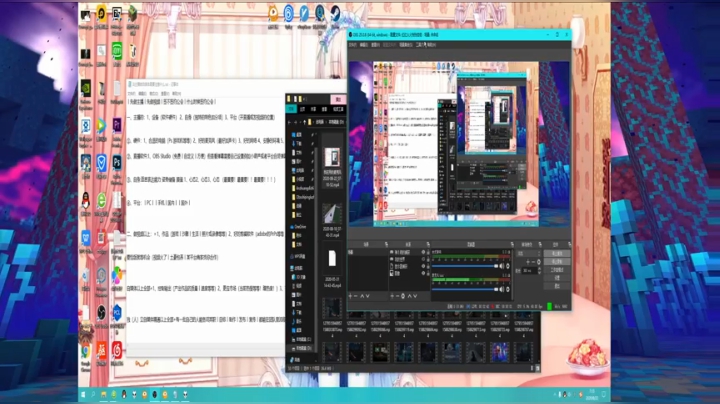Screen dimensions: 720x404
Task: Open the NVIDIA GeForce Experience shortcut
Action: click(85, 88)
